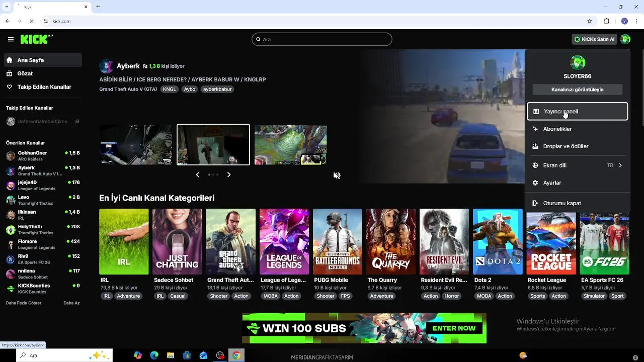Open Flomore recommended channel
Image resolution: width=644 pixels, height=362 pixels.
(x=42, y=244)
